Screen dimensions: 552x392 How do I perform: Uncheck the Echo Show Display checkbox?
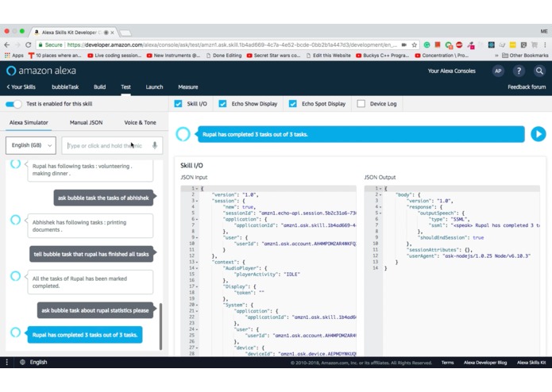pos(222,104)
